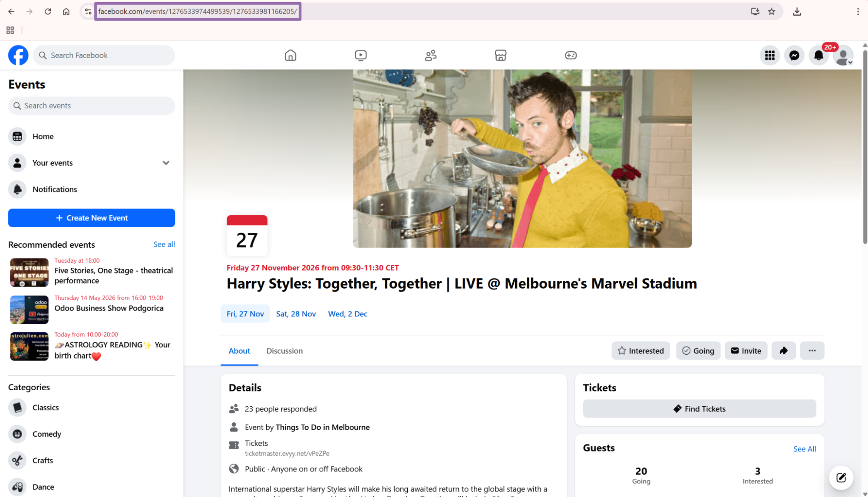Open events Notifications in sidebar

92,189
